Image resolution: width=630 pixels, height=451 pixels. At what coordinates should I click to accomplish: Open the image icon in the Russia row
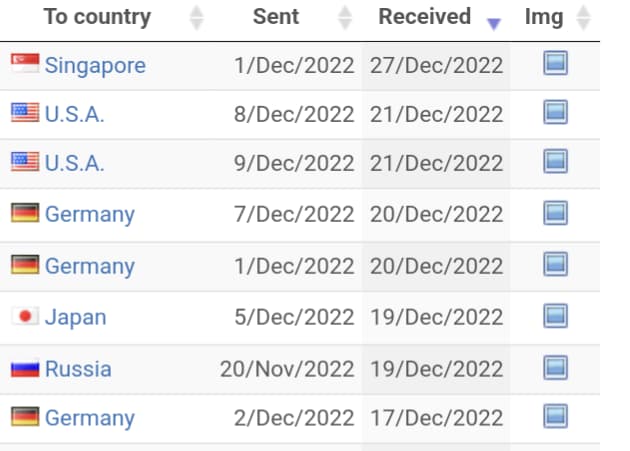tap(555, 368)
